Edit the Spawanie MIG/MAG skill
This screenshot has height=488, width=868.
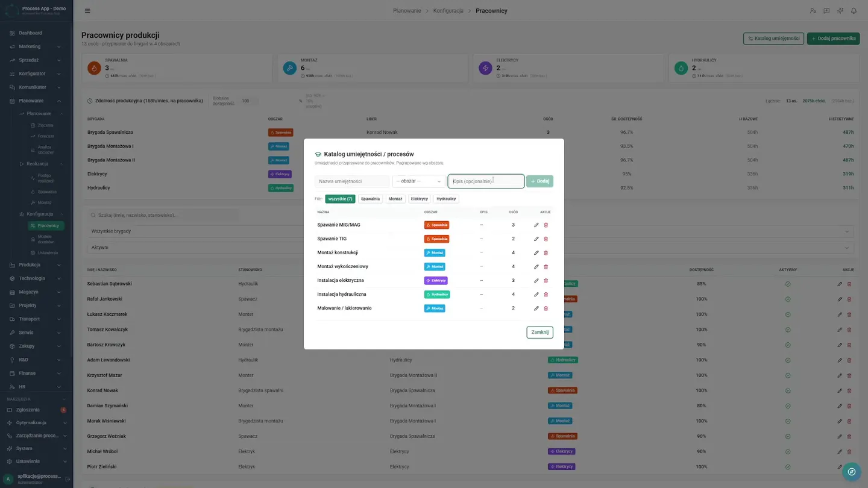(x=536, y=225)
